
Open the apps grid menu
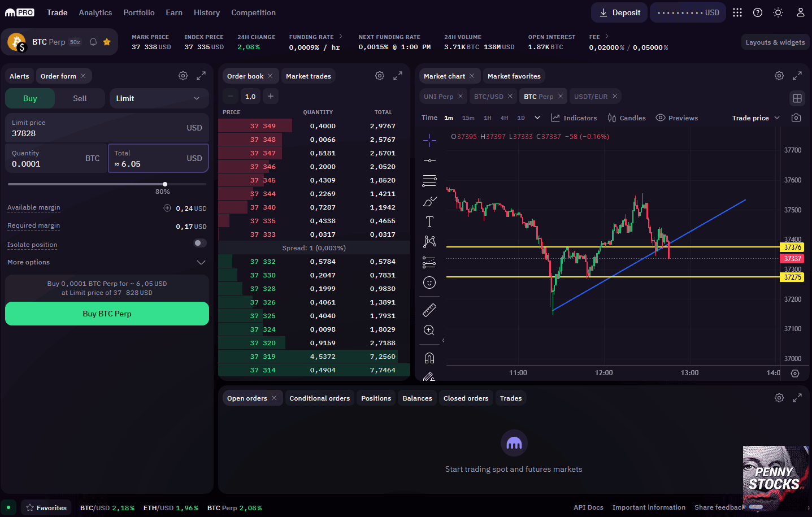[x=737, y=12]
